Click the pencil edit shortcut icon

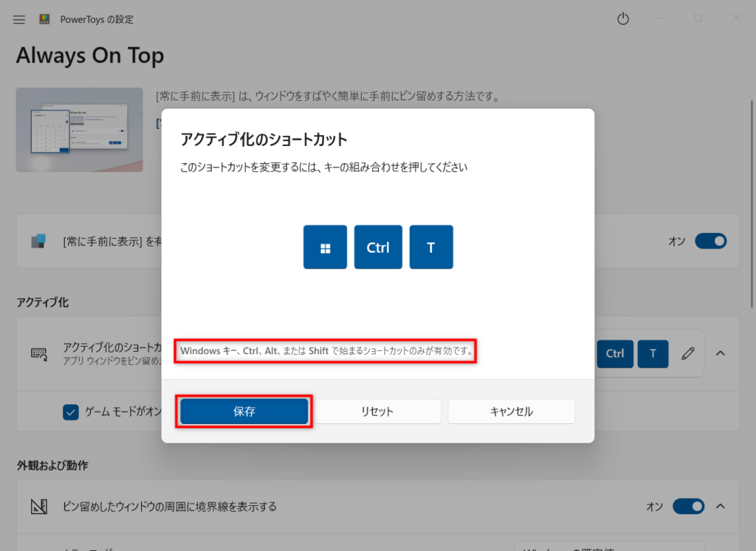tap(688, 353)
